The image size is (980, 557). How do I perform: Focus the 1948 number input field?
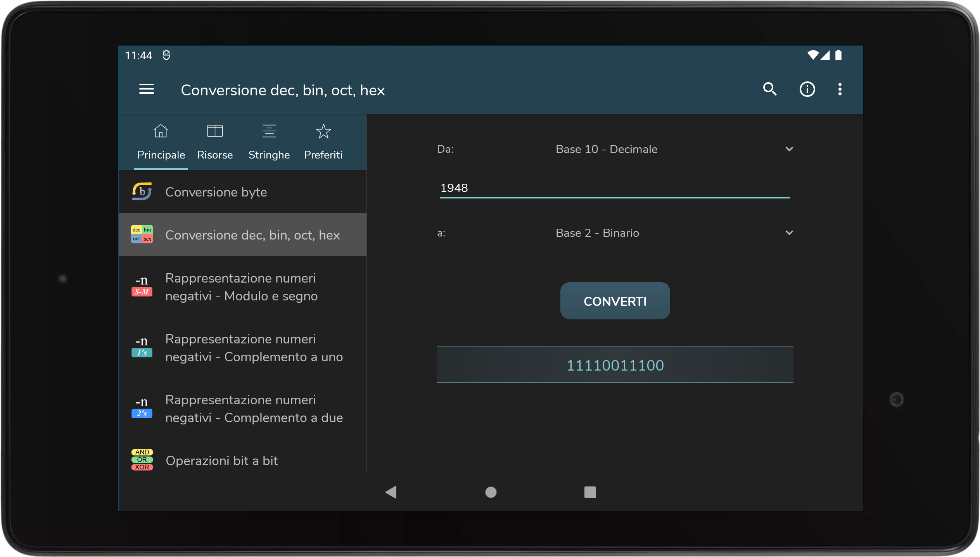(615, 188)
